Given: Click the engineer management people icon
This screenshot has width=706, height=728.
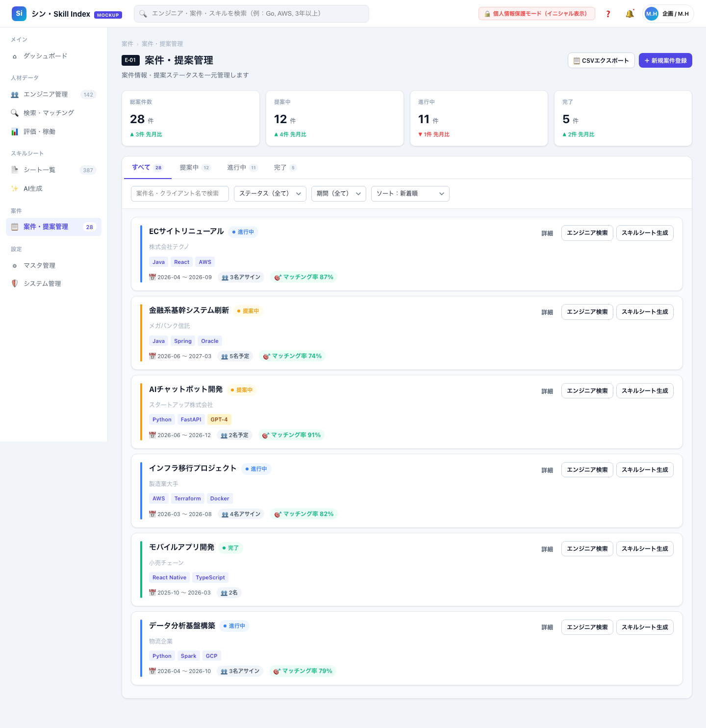Looking at the screenshot, I should 15,95.
